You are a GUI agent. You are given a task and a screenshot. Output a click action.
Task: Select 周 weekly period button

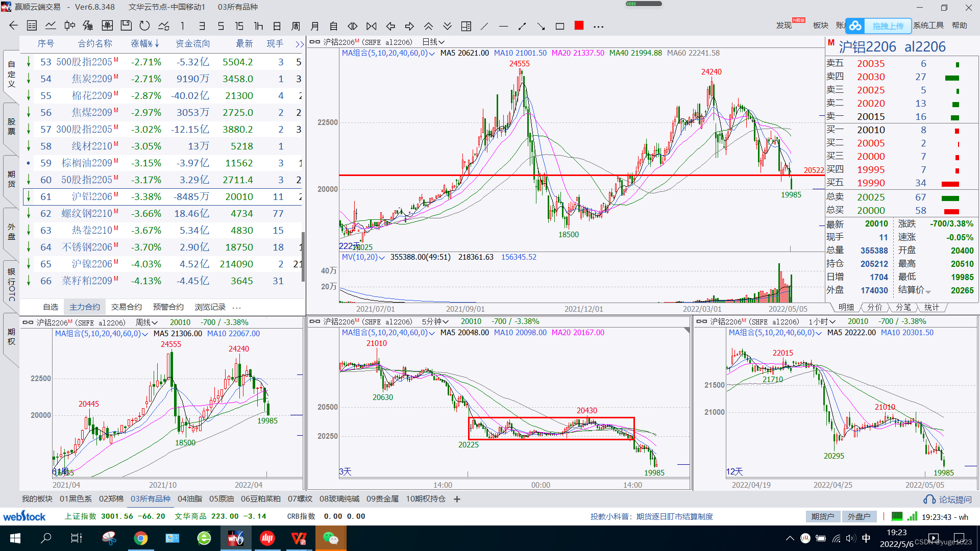click(296, 26)
